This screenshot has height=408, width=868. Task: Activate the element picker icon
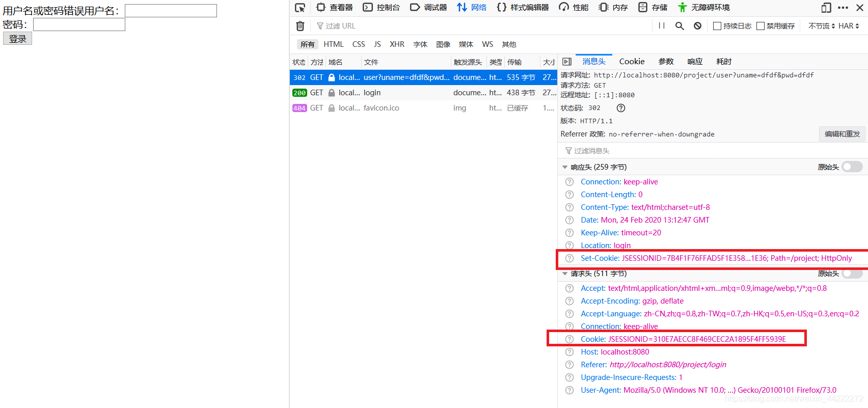(x=300, y=8)
